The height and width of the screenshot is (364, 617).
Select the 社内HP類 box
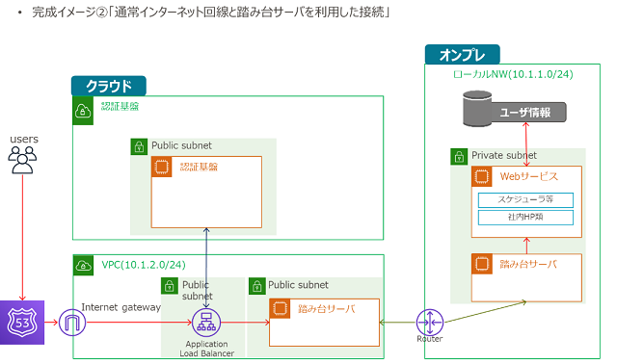pyautogui.click(x=525, y=217)
